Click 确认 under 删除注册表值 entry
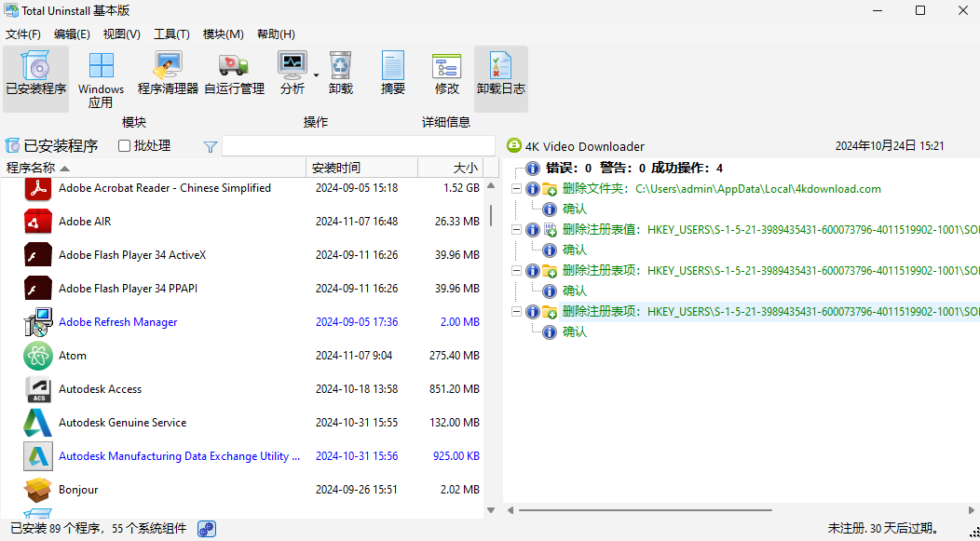The image size is (980, 541). (575, 250)
